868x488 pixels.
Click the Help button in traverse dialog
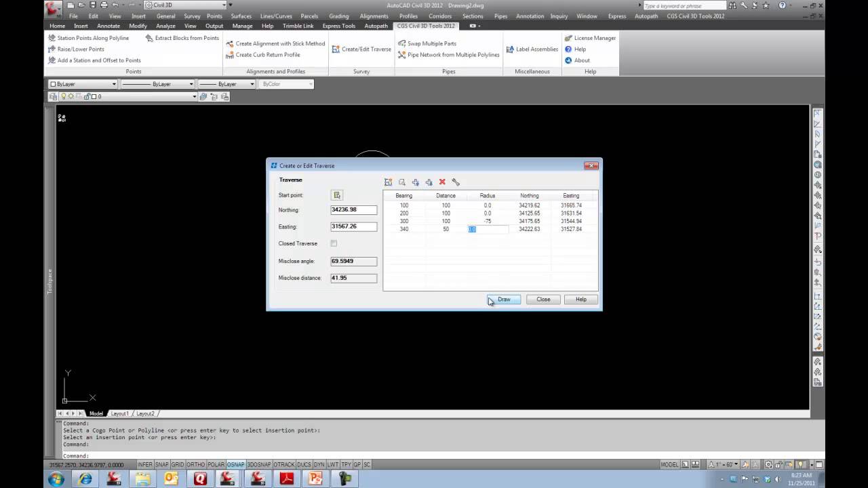581,299
